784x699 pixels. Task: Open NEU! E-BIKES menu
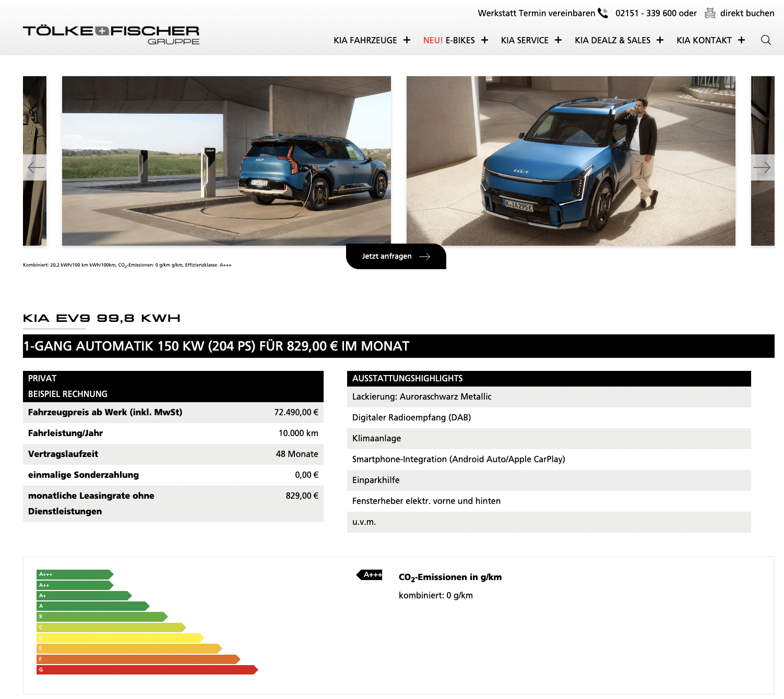(x=449, y=40)
